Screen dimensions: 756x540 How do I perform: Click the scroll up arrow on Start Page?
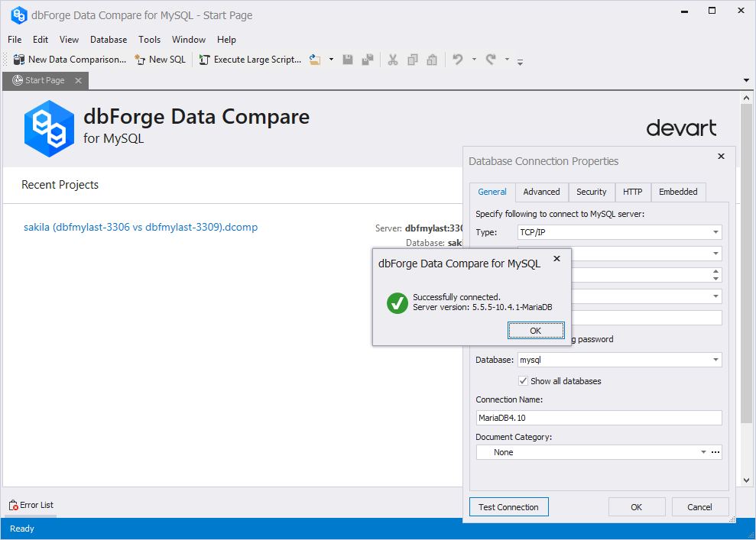[x=746, y=98]
